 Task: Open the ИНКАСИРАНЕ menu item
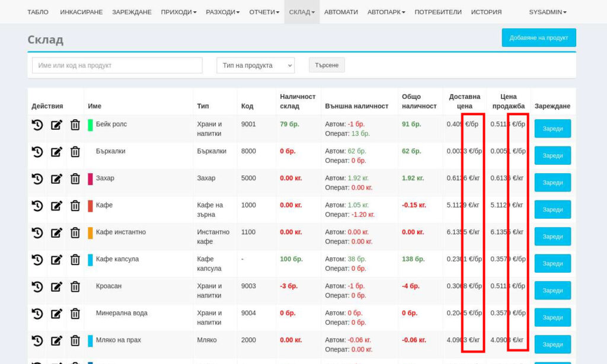coord(81,12)
